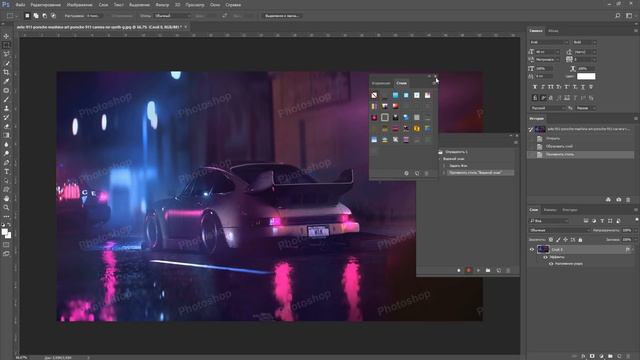Create new snapshot in History panel
This screenshot has width=640, height=360.
618,200
